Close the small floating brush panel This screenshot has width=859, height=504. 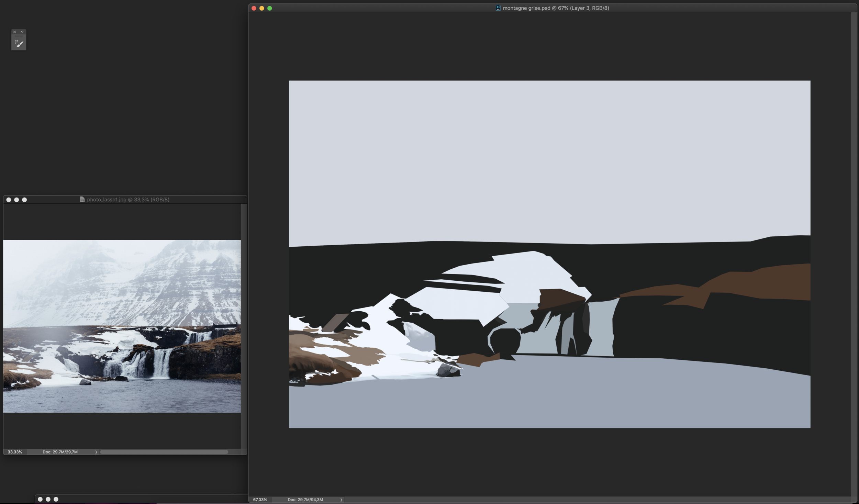point(14,32)
